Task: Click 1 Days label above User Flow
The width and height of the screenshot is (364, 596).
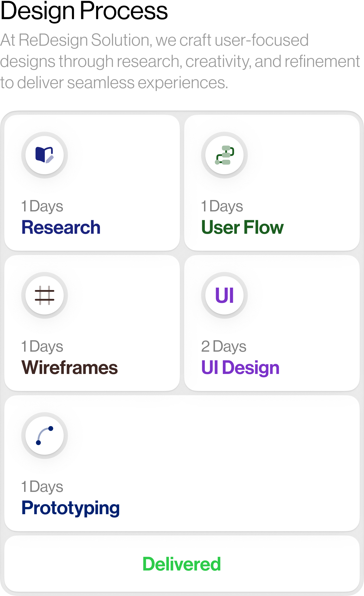Action: tap(222, 206)
